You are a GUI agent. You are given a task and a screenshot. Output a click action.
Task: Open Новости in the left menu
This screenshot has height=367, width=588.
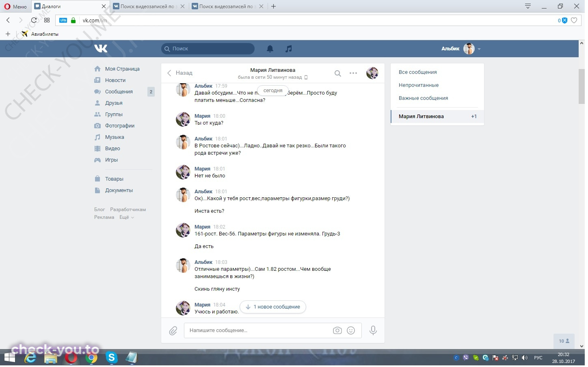tap(115, 80)
